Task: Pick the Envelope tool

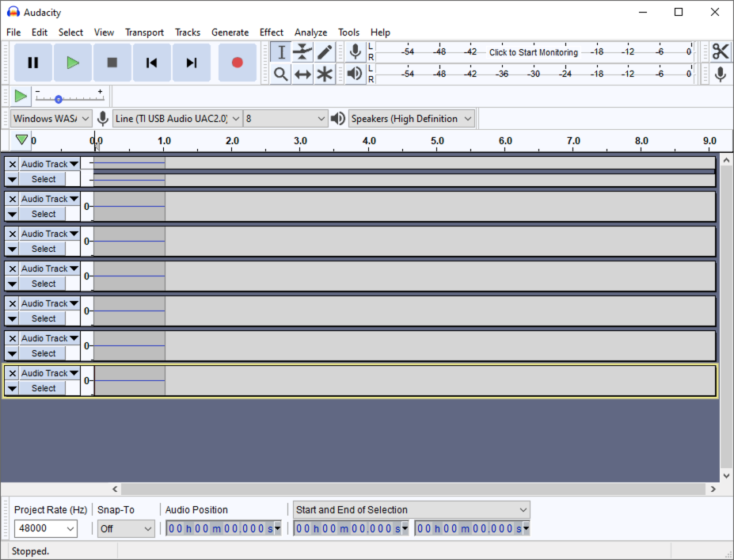Action: pos(303,52)
